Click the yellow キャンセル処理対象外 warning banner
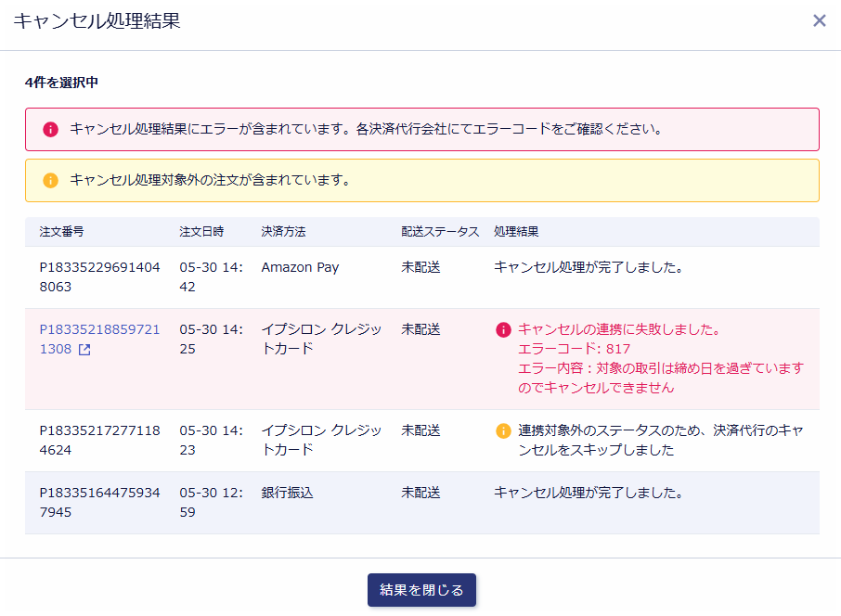This screenshot has width=841, height=616. click(x=422, y=180)
